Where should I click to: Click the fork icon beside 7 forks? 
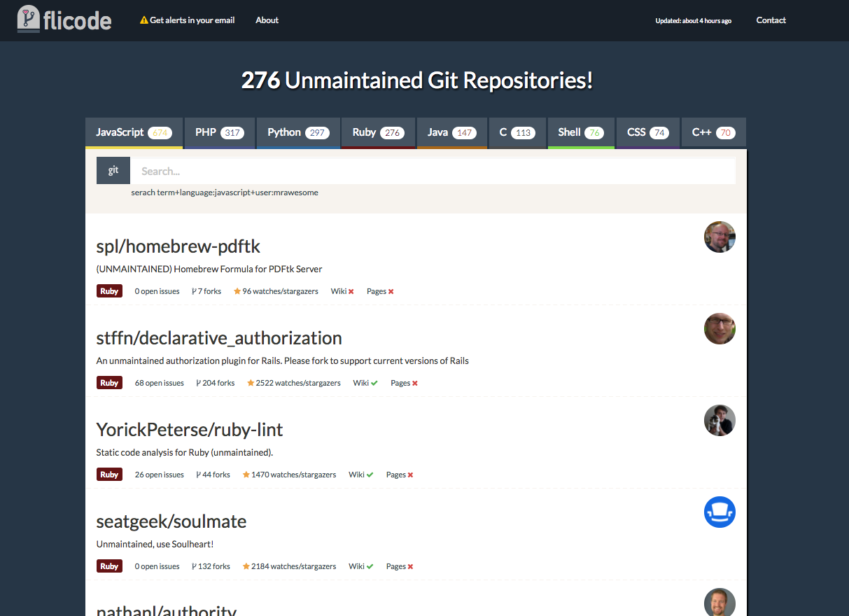tap(194, 291)
